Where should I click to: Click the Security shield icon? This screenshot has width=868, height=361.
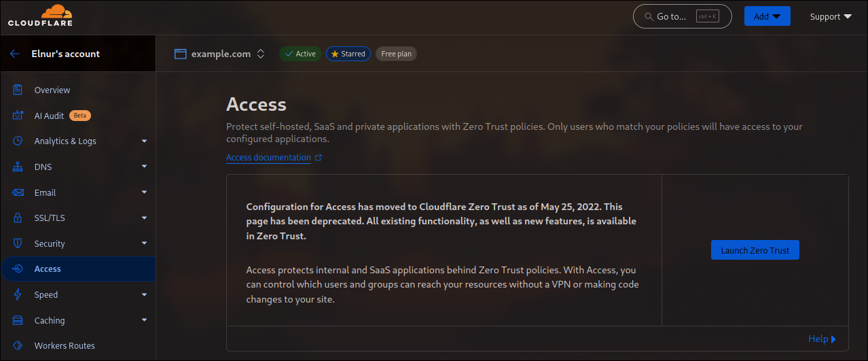[x=18, y=244]
